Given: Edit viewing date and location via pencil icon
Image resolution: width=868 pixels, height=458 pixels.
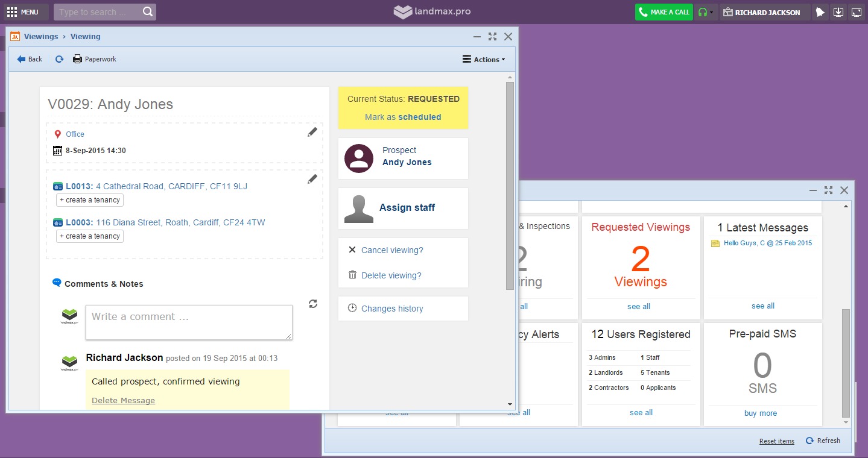Looking at the screenshot, I should [x=312, y=133].
